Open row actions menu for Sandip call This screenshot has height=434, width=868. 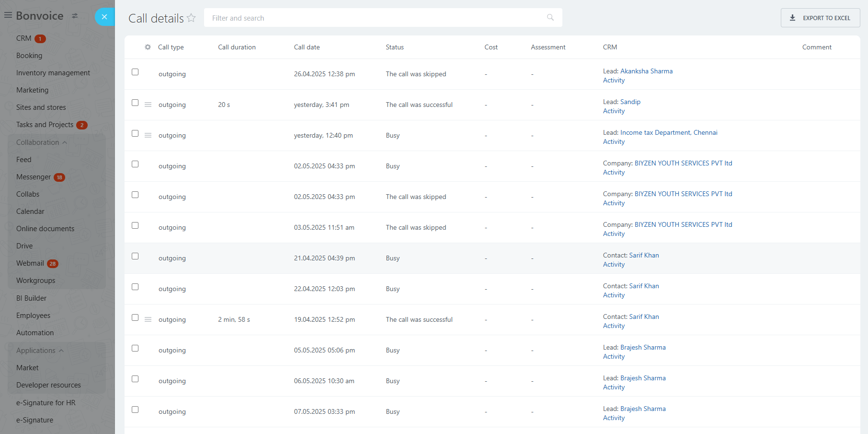[148, 105]
